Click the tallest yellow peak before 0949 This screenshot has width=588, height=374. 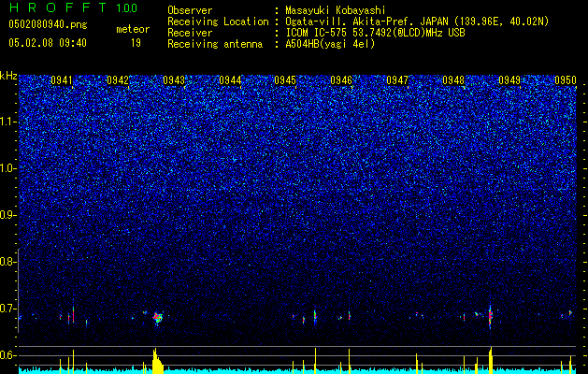coord(491,360)
